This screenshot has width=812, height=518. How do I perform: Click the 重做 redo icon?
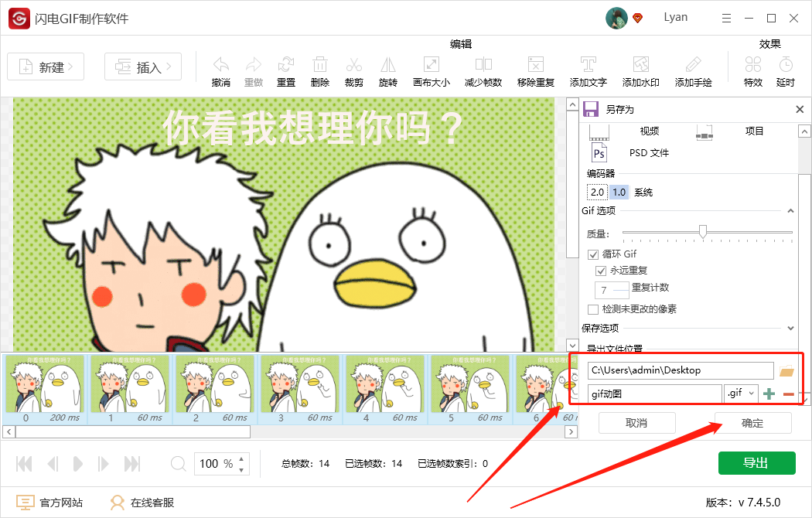pos(253,65)
